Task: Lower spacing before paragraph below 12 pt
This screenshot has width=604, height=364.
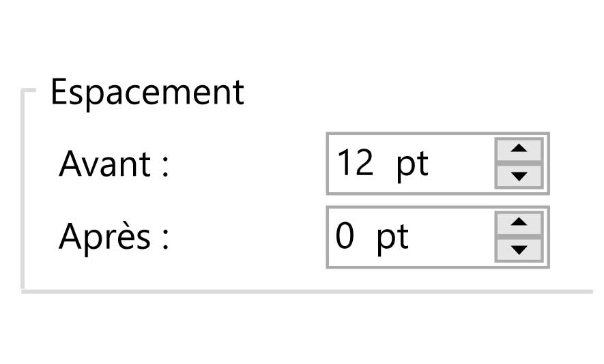Action: click(x=519, y=177)
